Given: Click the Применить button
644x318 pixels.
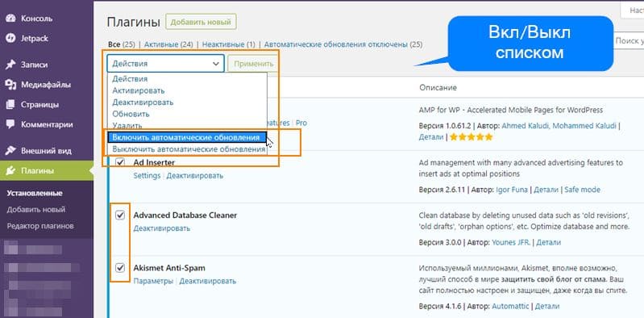Looking at the screenshot, I should [x=253, y=64].
